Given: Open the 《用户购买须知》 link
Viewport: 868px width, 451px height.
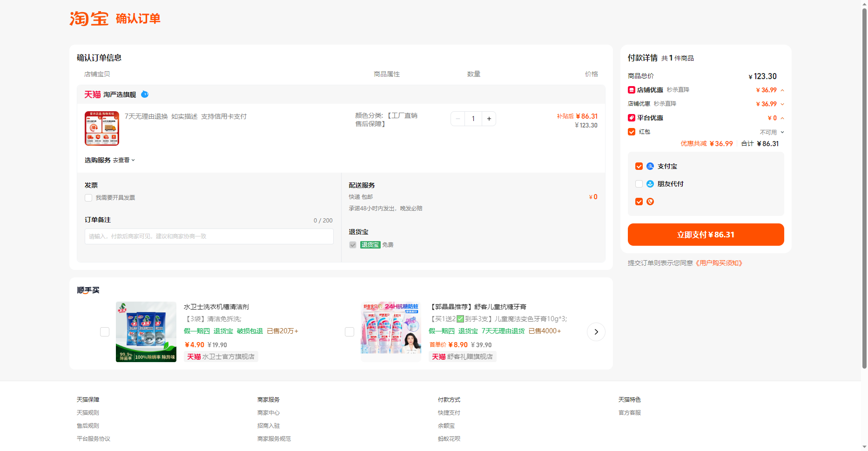Looking at the screenshot, I should [x=720, y=263].
